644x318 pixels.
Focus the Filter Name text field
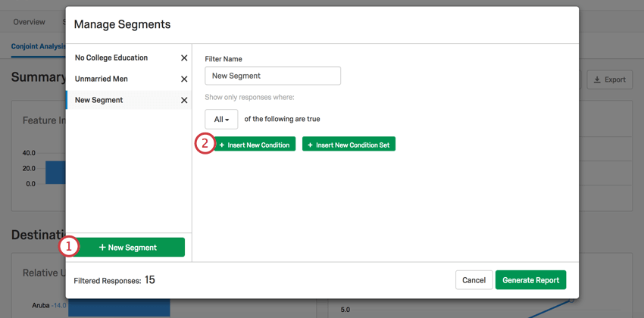point(273,76)
